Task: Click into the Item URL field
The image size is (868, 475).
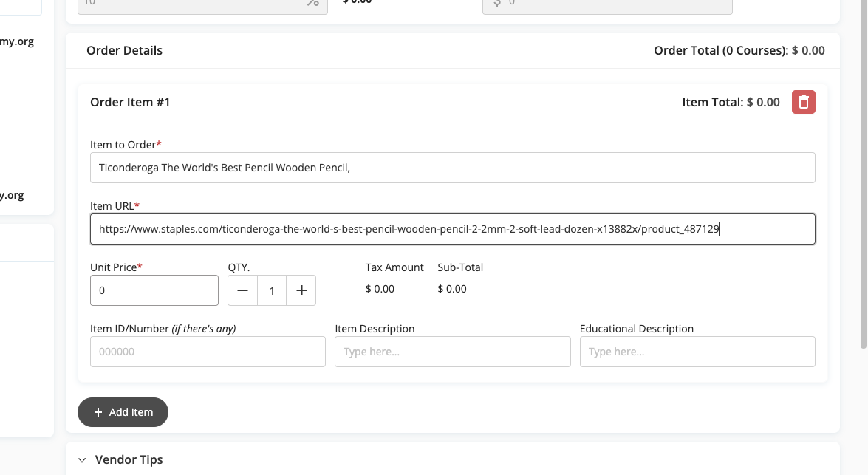Action: tap(452, 229)
